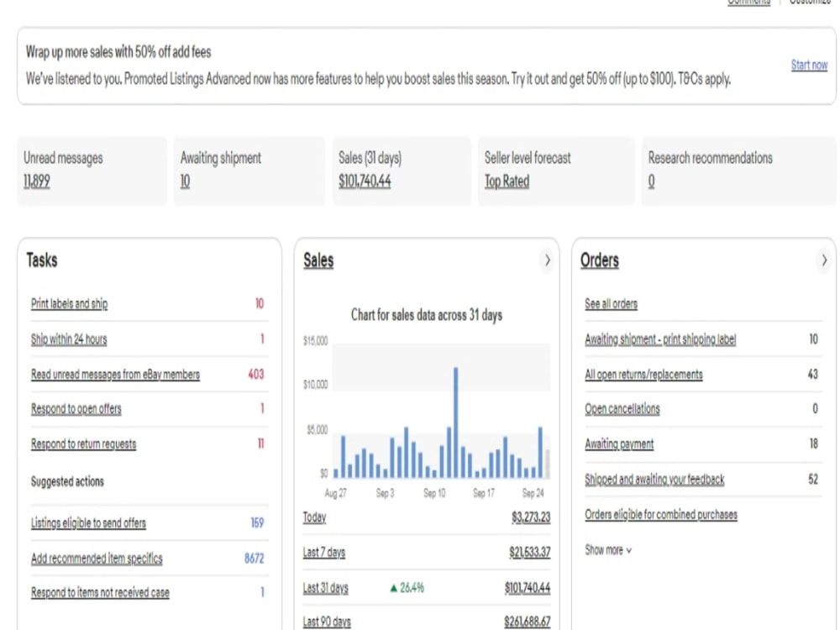Select the Sep 10 chart axis label
This screenshot has height=630, width=840.
click(x=434, y=493)
